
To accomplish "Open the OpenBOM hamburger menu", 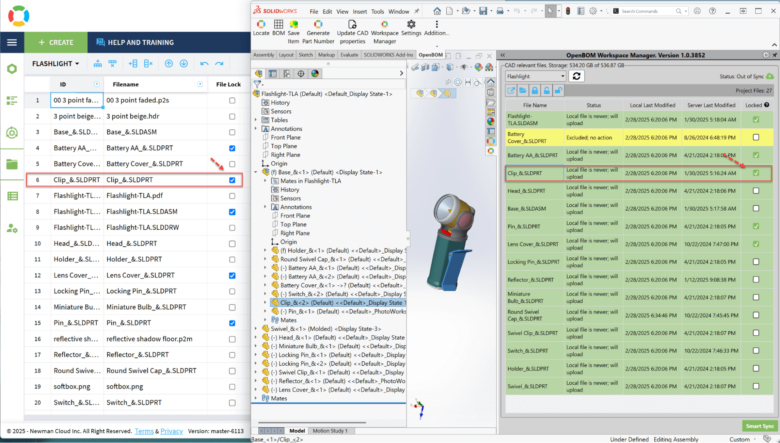I will (x=12, y=42).
